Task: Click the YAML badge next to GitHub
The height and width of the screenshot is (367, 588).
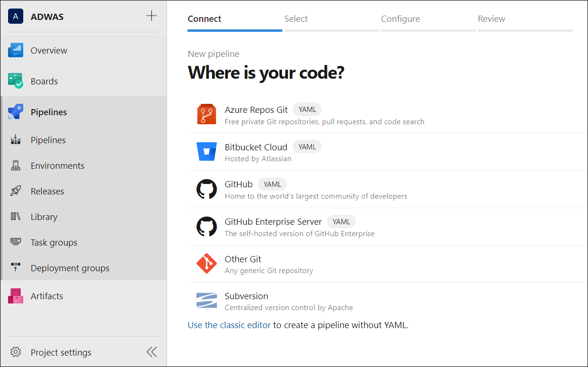Action: (x=272, y=183)
